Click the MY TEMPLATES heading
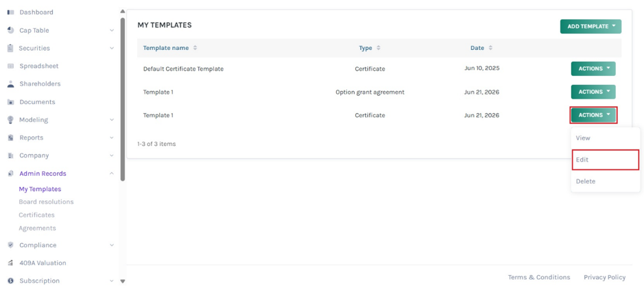This screenshot has width=644, height=291. point(165,25)
